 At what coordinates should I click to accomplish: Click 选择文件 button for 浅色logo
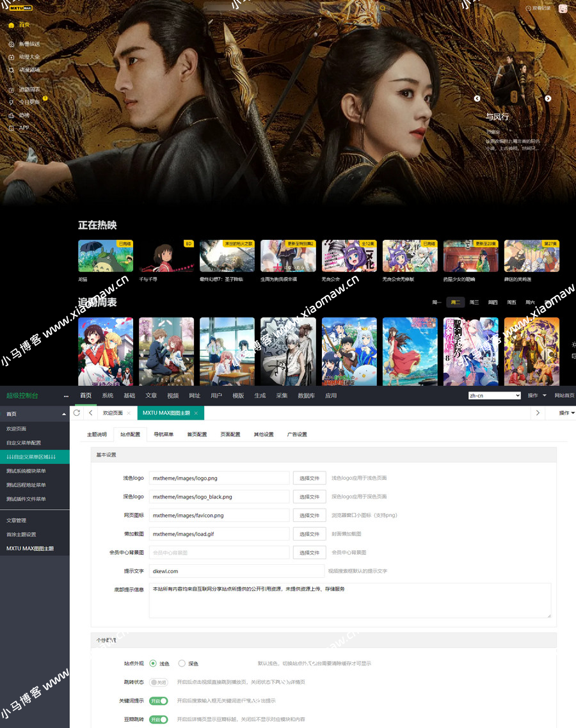point(309,478)
